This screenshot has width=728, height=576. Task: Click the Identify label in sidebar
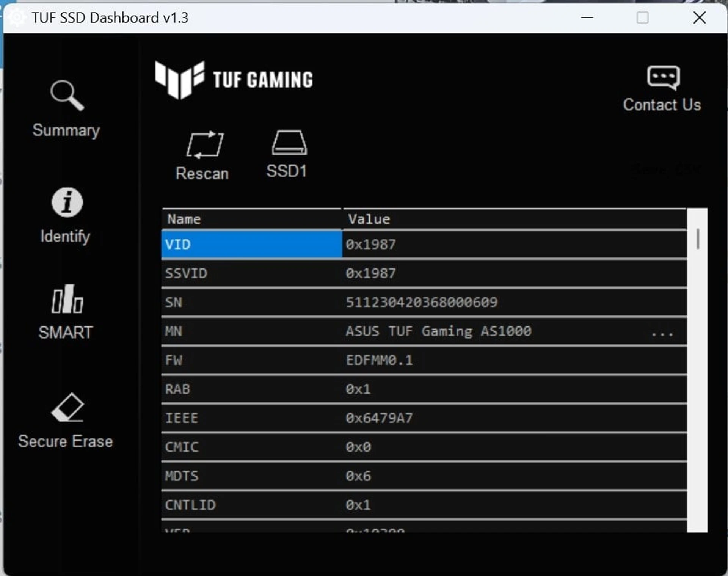(65, 237)
